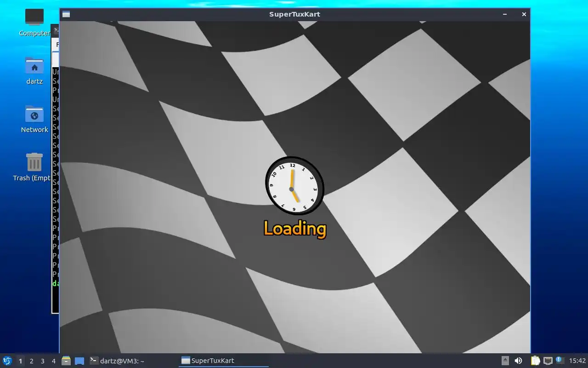Open the clipboard manager tray icon
This screenshot has height=368, width=588.
(x=535, y=361)
